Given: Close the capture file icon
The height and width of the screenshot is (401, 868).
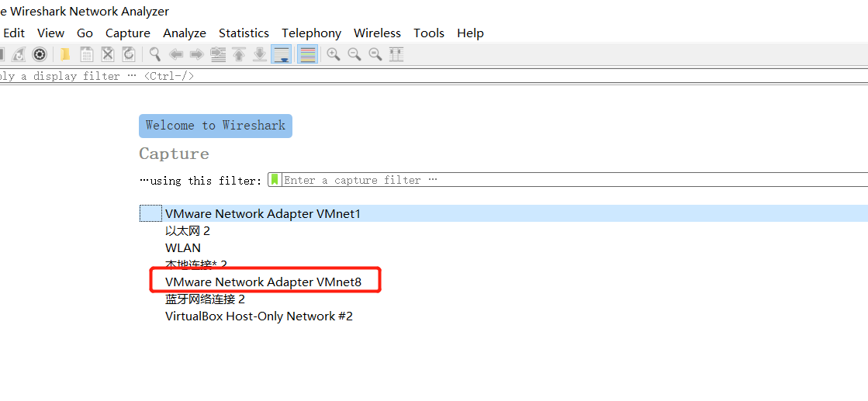Looking at the screenshot, I should click(x=107, y=54).
